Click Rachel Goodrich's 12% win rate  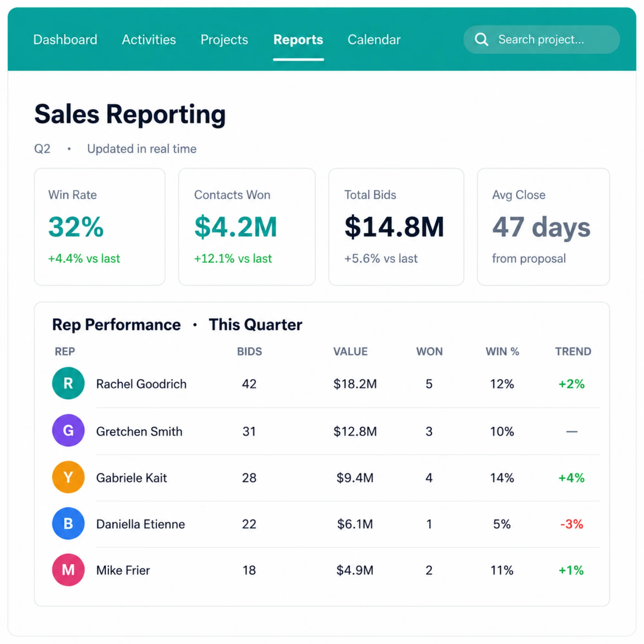502,384
